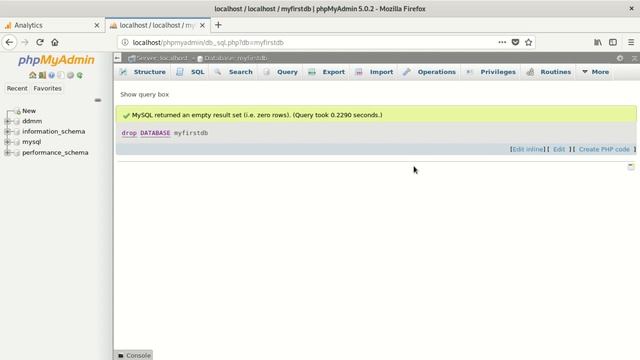Expand the mysql database node
Screen dimensions: 640x360
tap(7, 142)
